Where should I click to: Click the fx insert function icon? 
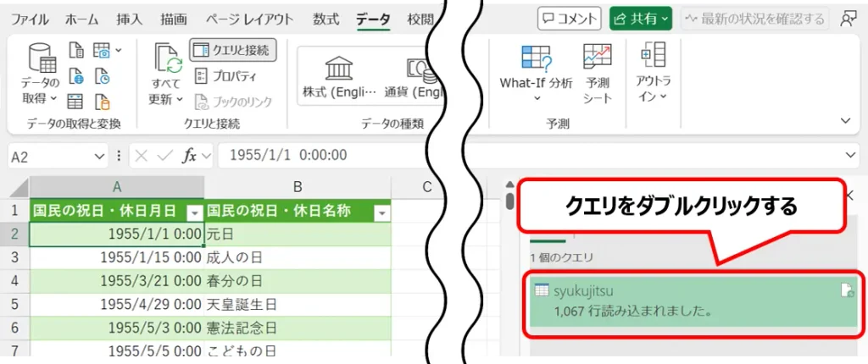[x=189, y=157]
